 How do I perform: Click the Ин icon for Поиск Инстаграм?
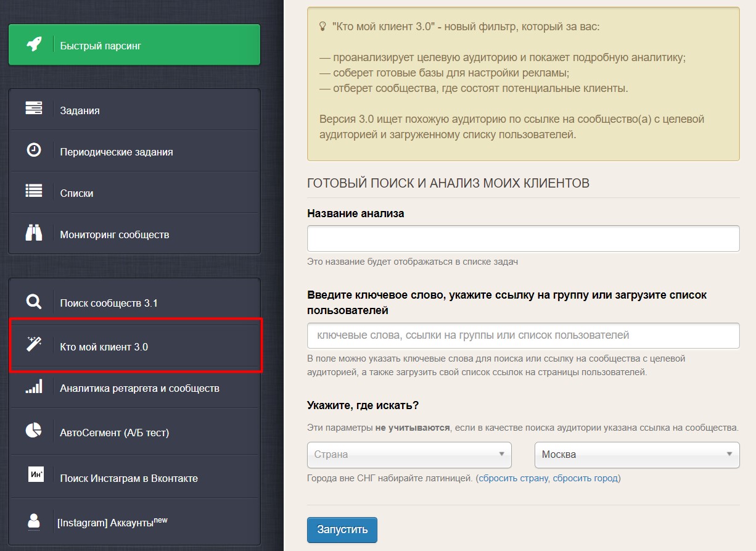[36, 474]
